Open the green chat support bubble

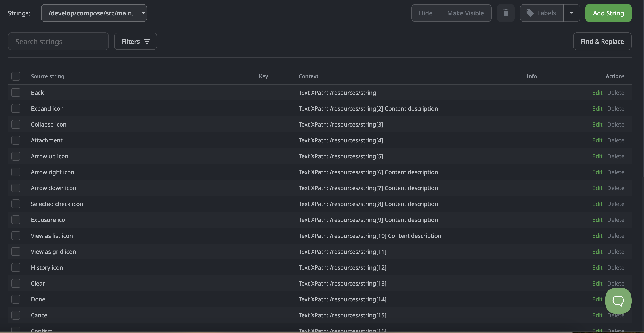point(618,301)
